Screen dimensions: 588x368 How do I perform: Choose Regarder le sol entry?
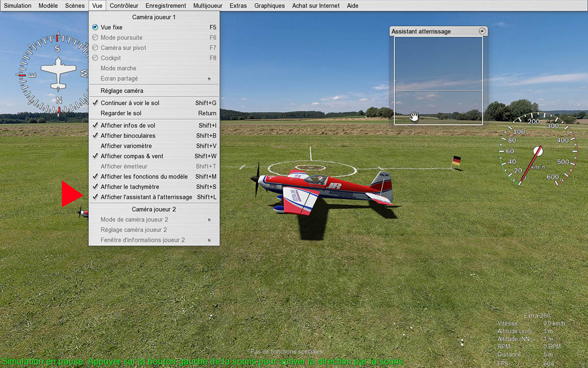[121, 113]
